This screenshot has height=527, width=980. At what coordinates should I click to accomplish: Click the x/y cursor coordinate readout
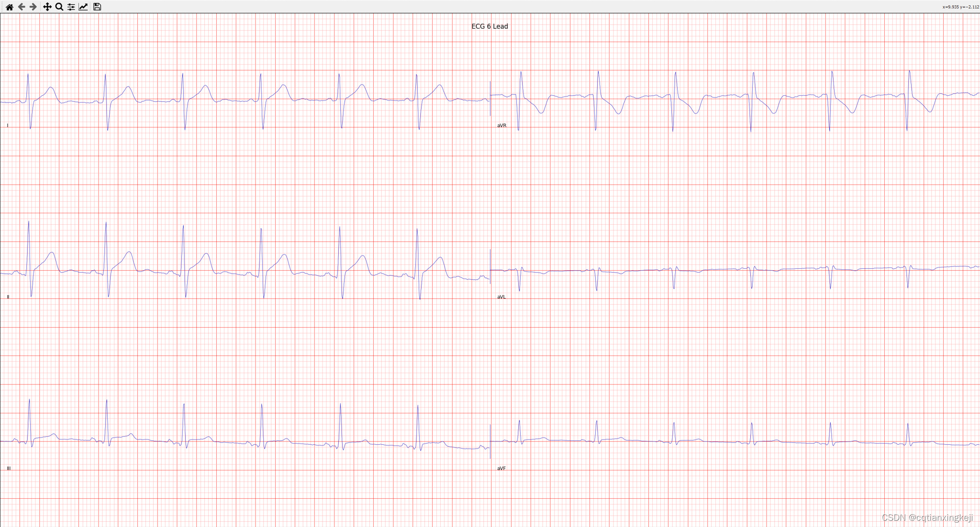pos(960,7)
